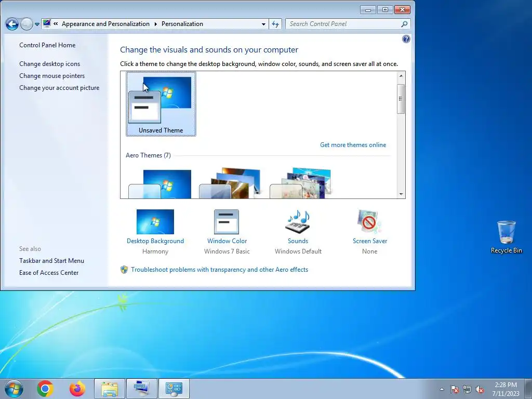This screenshot has height=399, width=532.
Task: Click the Action Center flag tray icon
Action: (x=455, y=389)
